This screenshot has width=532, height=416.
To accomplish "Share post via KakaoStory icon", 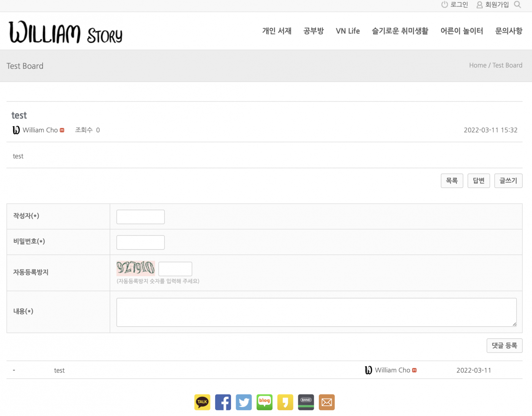I will point(285,402).
